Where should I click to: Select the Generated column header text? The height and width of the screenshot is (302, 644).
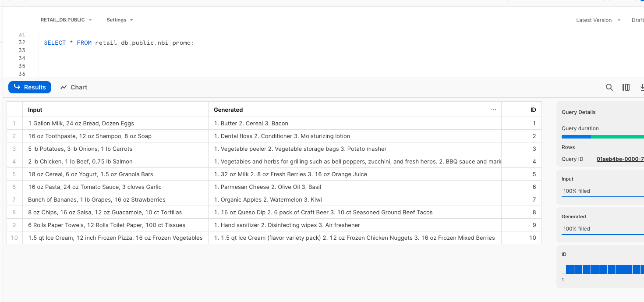pyautogui.click(x=228, y=110)
